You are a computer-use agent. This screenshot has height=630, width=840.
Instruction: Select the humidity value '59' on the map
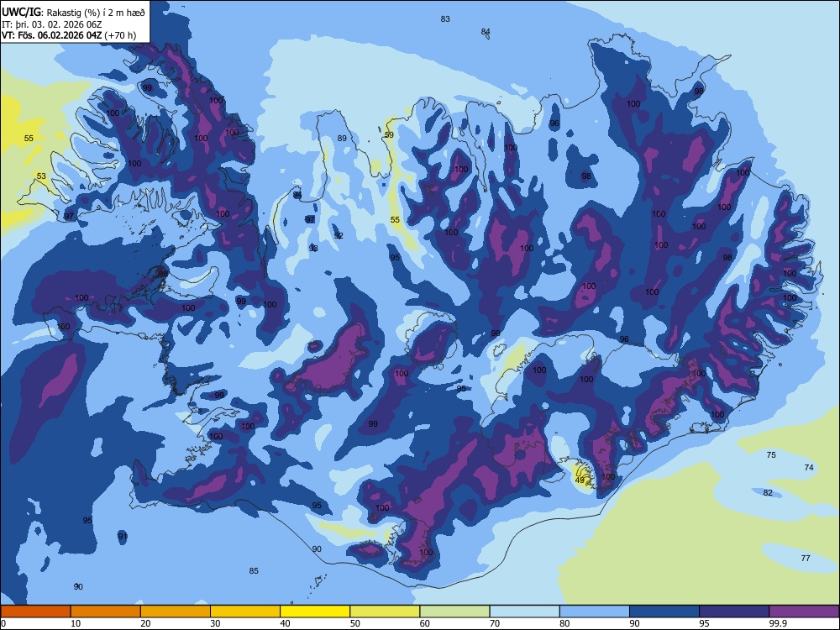click(x=389, y=135)
